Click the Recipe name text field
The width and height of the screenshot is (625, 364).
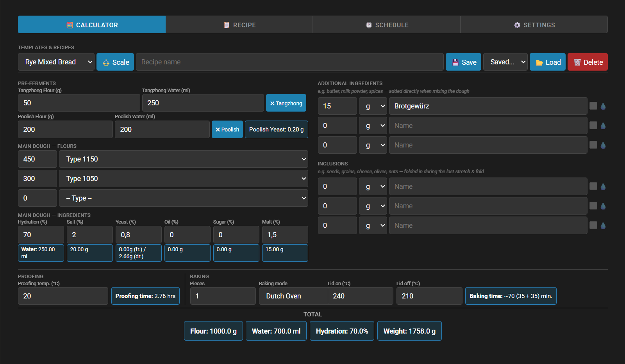pyautogui.click(x=289, y=62)
